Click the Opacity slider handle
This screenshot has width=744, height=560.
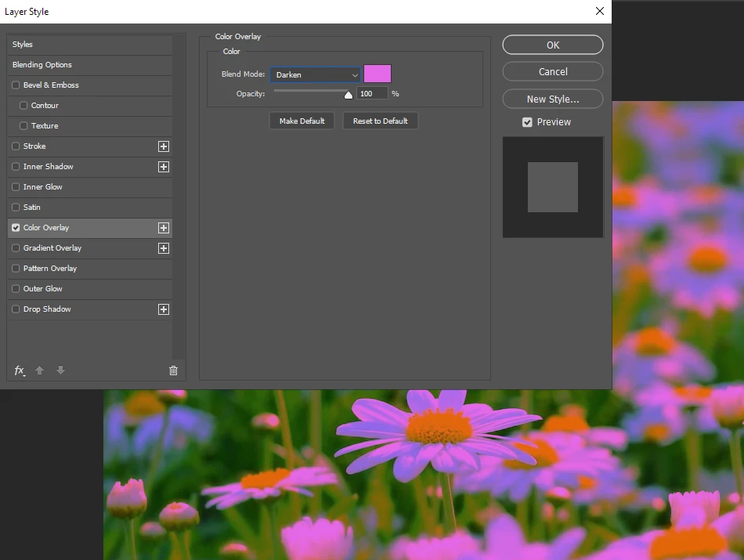pos(349,95)
